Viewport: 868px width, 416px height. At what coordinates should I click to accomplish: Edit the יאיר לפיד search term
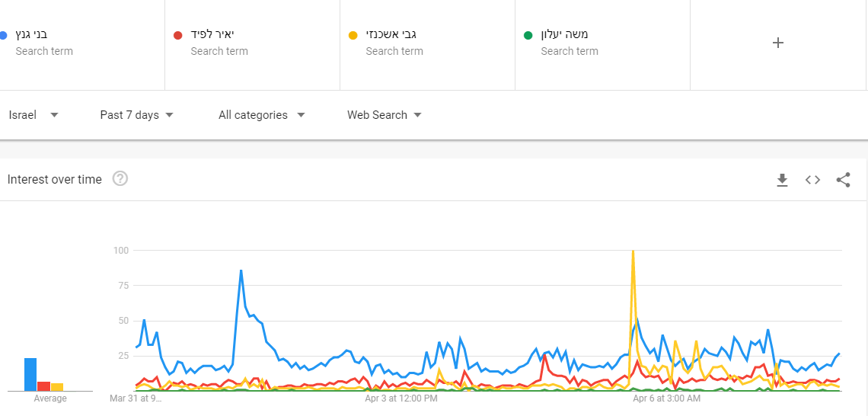click(212, 34)
